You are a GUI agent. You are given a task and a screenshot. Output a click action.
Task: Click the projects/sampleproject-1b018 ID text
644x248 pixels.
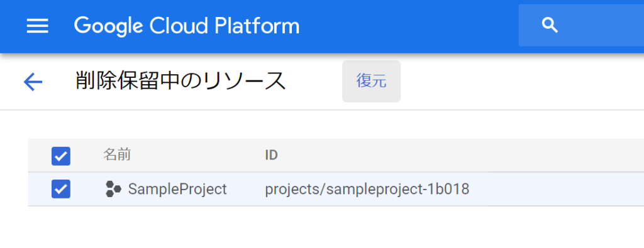click(x=367, y=190)
